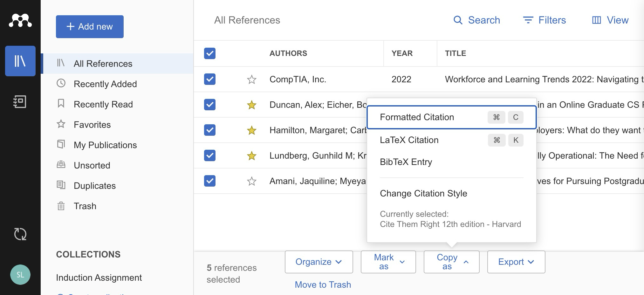
Task: Select BibTeX Entry menu option
Action: point(406,162)
